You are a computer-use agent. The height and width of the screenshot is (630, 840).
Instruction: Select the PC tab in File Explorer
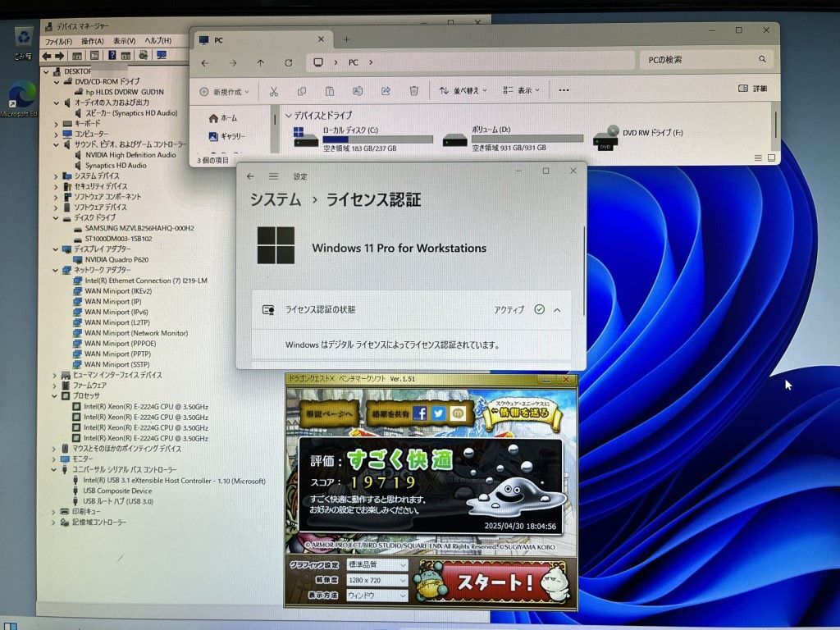click(262, 40)
